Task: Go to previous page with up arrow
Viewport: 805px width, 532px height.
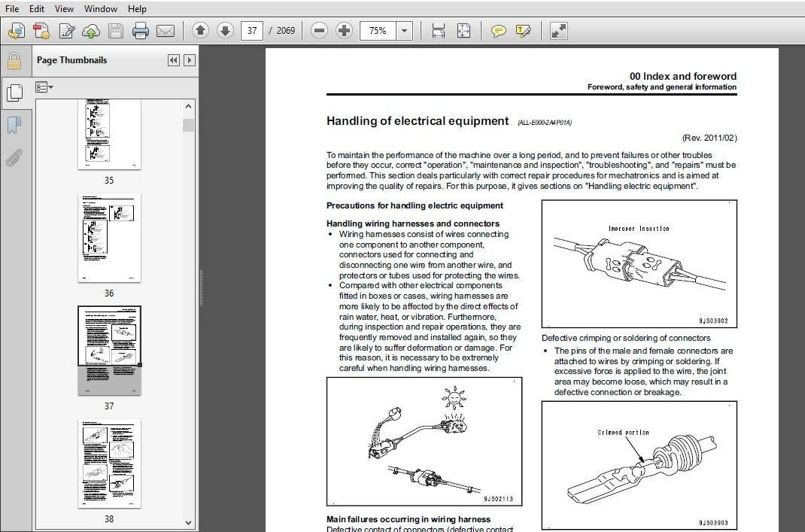Action: (x=200, y=31)
